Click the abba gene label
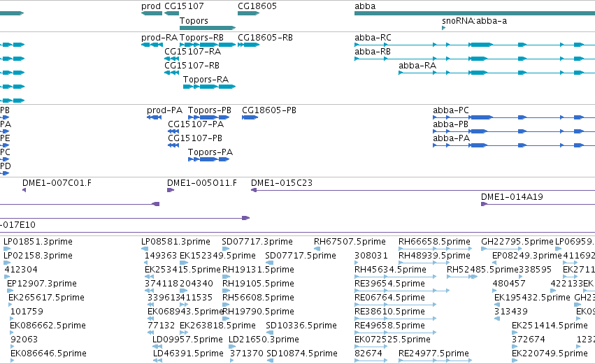 (x=365, y=6)
